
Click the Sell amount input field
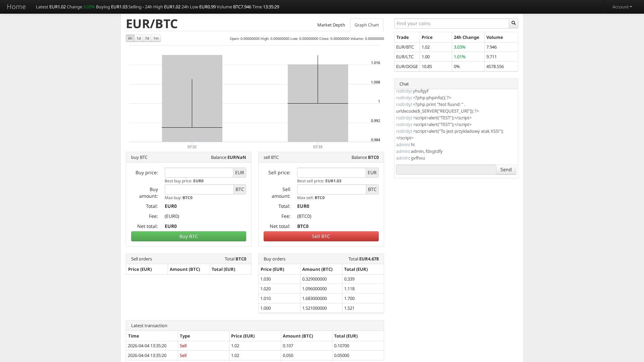(x=331, y=189)
